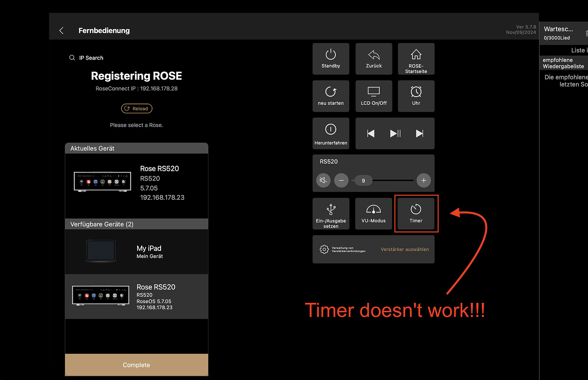
Task: Shut down with Herunterfahren
Action: point(331,133)
